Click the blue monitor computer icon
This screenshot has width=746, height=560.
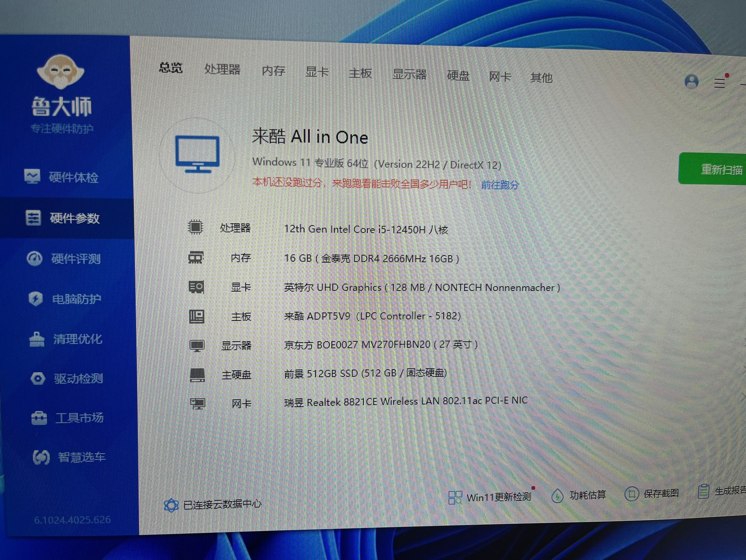pos(198,154)
